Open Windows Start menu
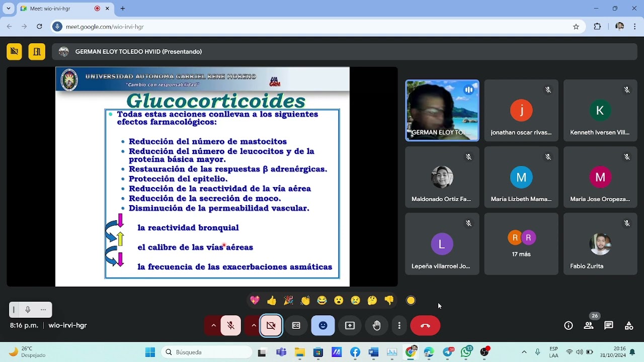Image resolution: width=644 pixels, height=362 pixels. (150, 352)
